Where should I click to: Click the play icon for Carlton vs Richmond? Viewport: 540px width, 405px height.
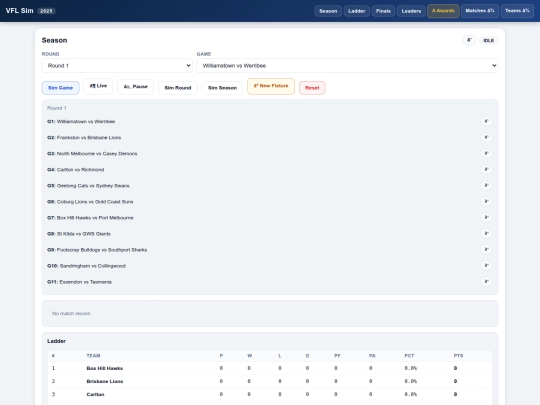(486, 169)
